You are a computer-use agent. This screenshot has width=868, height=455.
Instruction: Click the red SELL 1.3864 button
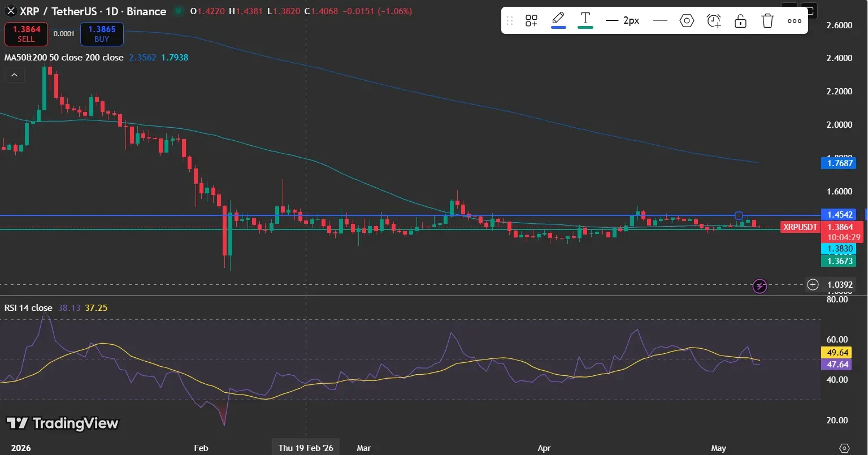coord(26,34)
